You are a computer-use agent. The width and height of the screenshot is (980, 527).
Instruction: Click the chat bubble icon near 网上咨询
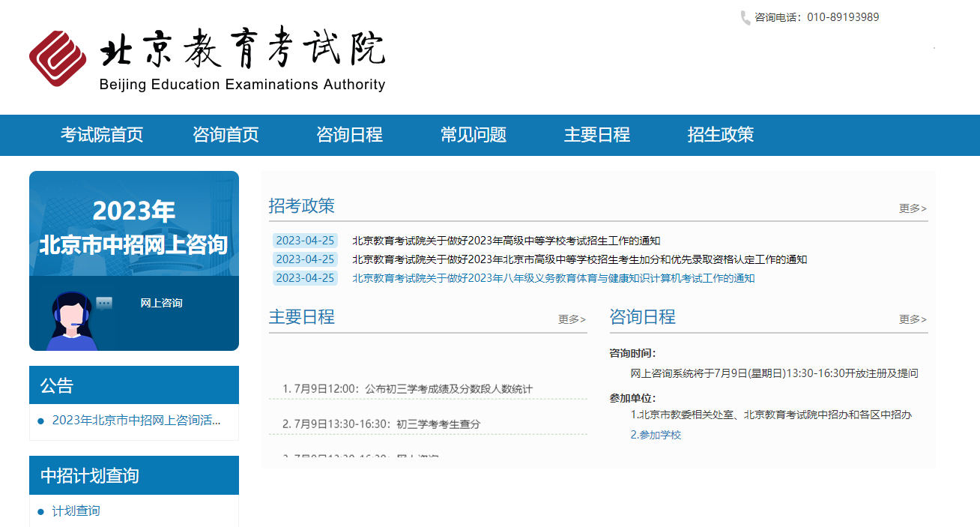[104, 304]
